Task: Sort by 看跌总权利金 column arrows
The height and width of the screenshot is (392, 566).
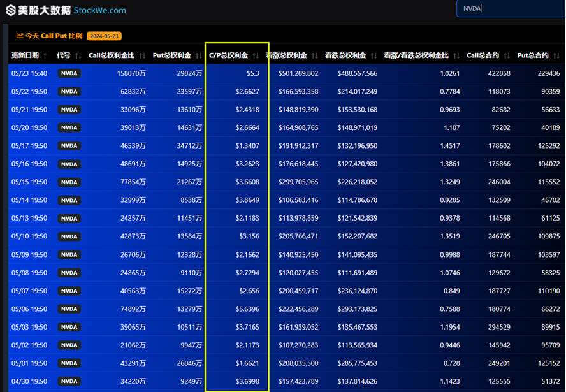Action: [x=374, y=55]
